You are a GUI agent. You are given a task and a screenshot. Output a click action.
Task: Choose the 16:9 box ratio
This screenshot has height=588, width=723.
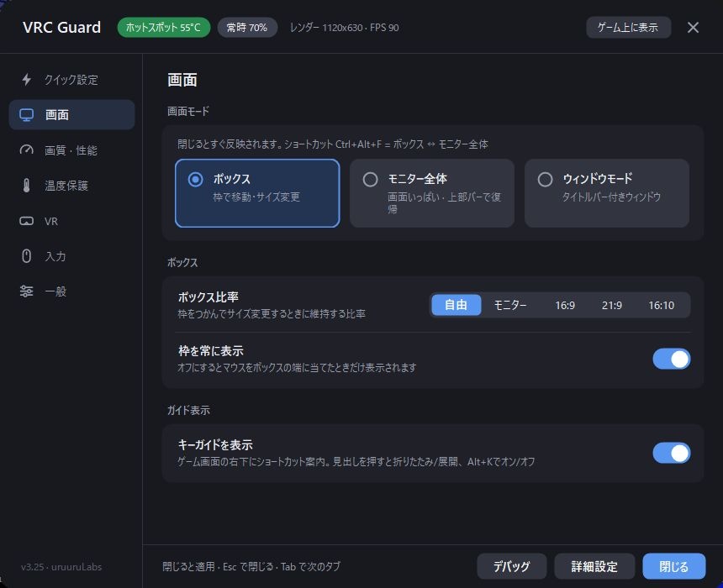point(565,305)
